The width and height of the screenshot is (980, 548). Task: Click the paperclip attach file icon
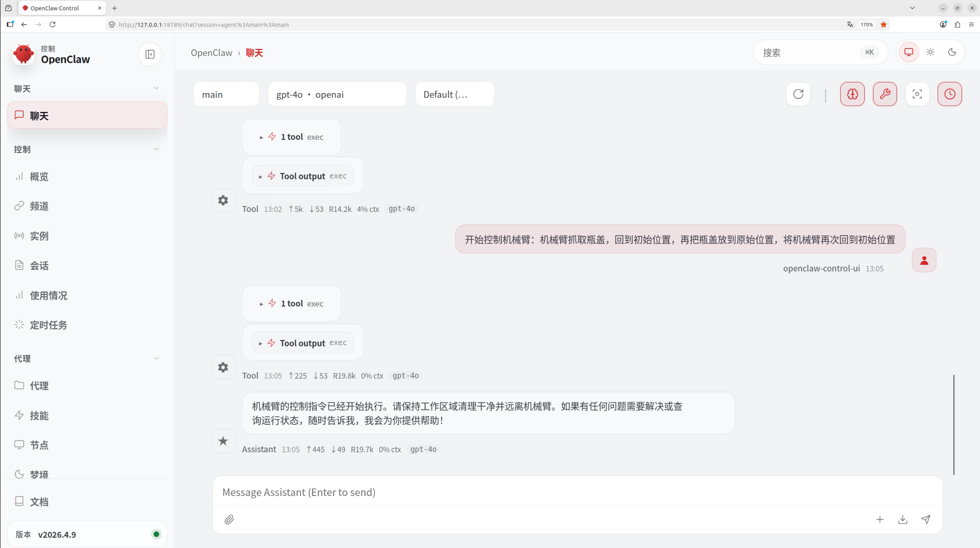click(229, 519)
